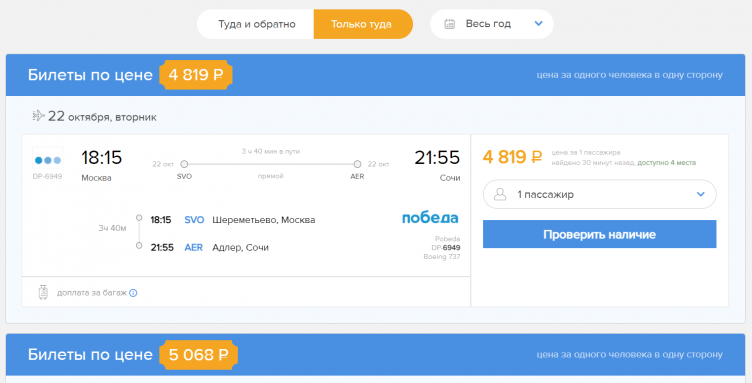This screenshot has width=752, height=383.
Task: Click the SVO marker on route line
Action: pos(184,164)
